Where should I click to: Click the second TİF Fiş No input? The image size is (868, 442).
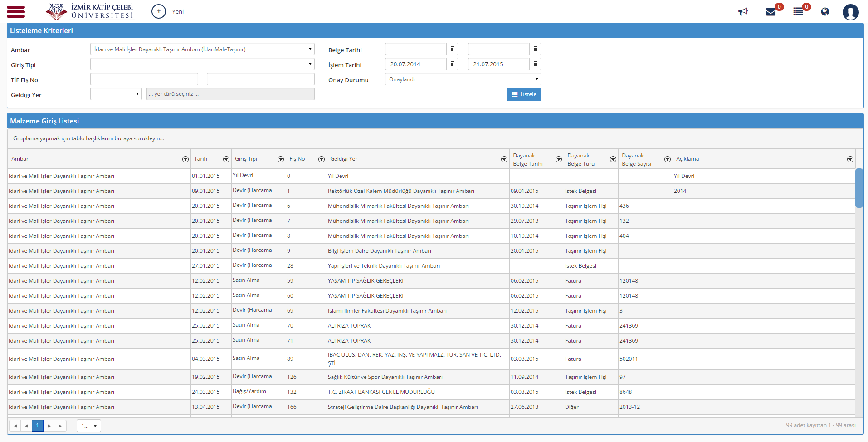click(260, 79)
